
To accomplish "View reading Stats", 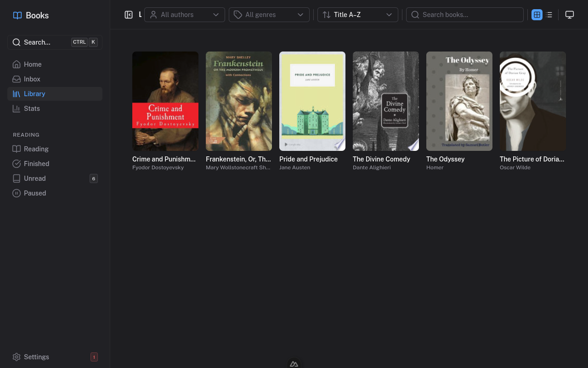I will coord(32,109).
